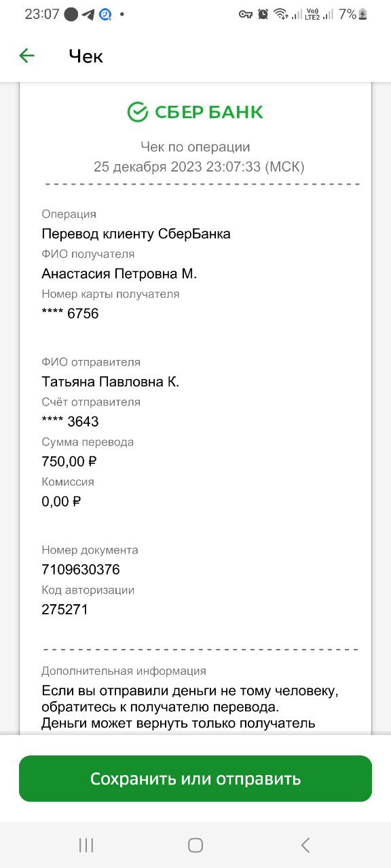Image resolution: width=391 pixels, height=868 pixels.
Task: Tap Сохранить или отправить button
Action: pos(195,778)
